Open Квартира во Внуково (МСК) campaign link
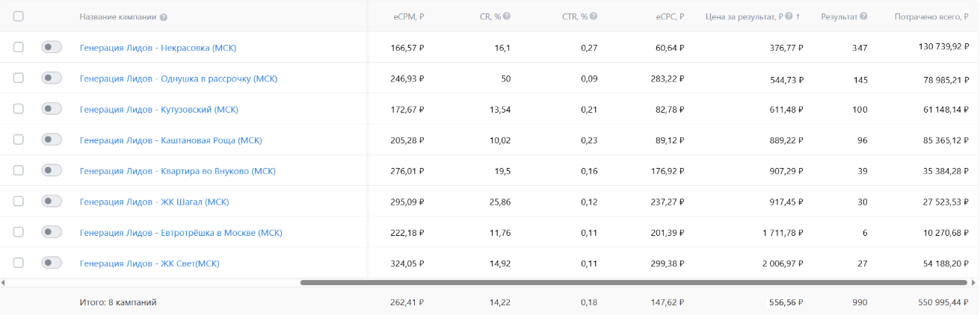The height and width of the screenshot is (315, 980). [177, 171]
